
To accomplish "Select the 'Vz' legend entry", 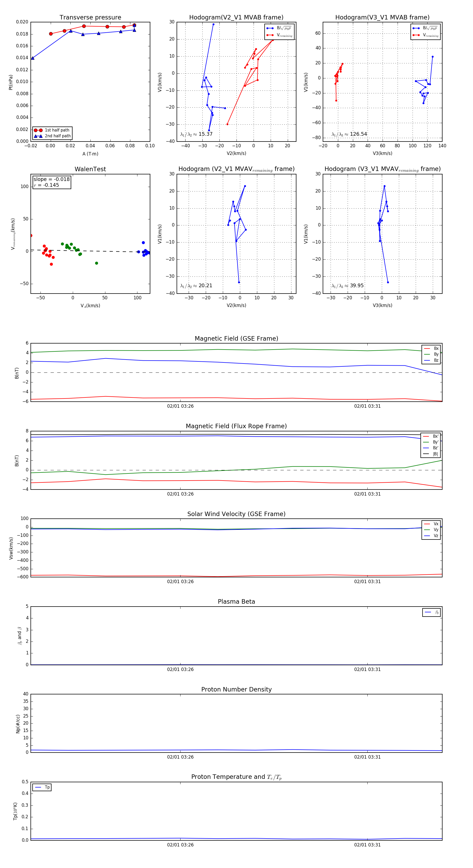I will click(431, 536).
